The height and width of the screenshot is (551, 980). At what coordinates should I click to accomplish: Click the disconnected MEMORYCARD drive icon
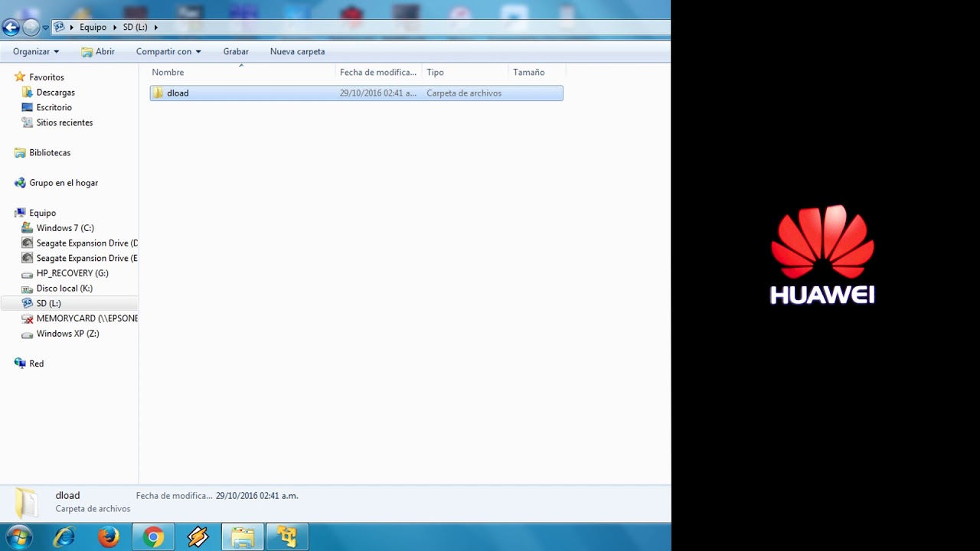28,318
